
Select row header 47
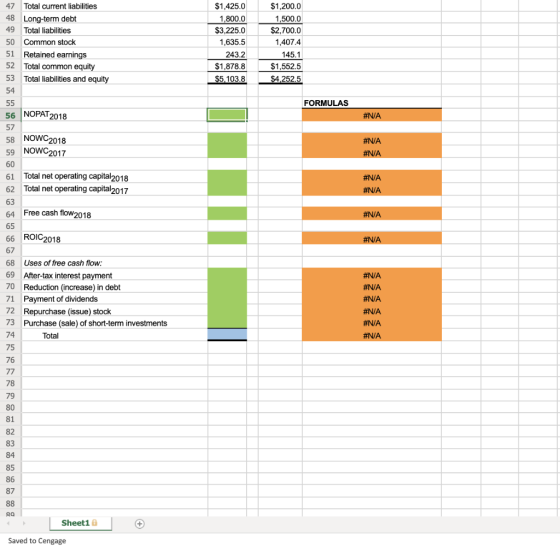point(10,6)
